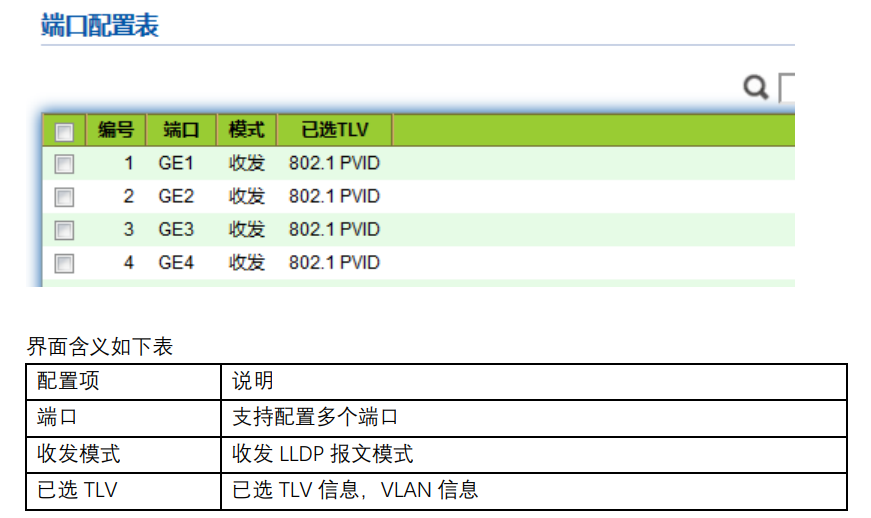871x518 pixels.
Task: Click the magnifier search icon
Action: point(756,88)
